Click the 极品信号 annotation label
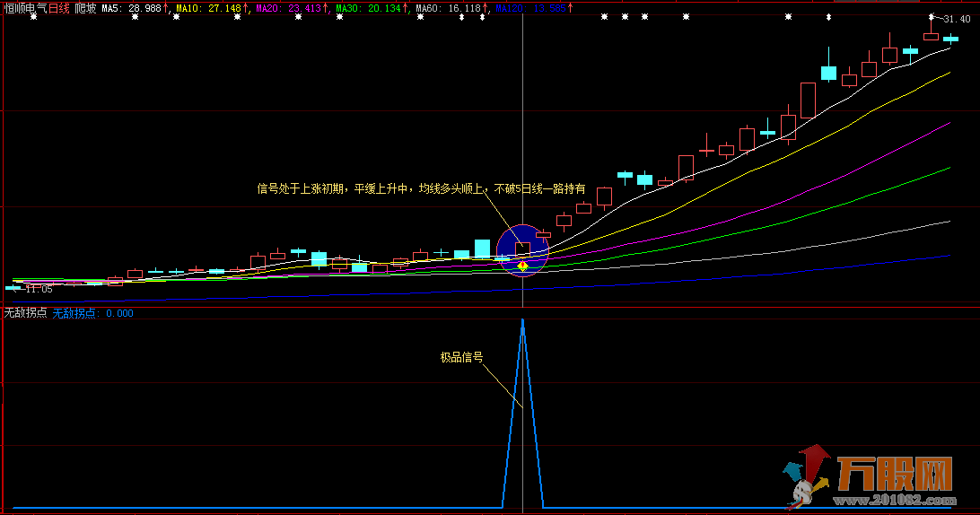 462,357
